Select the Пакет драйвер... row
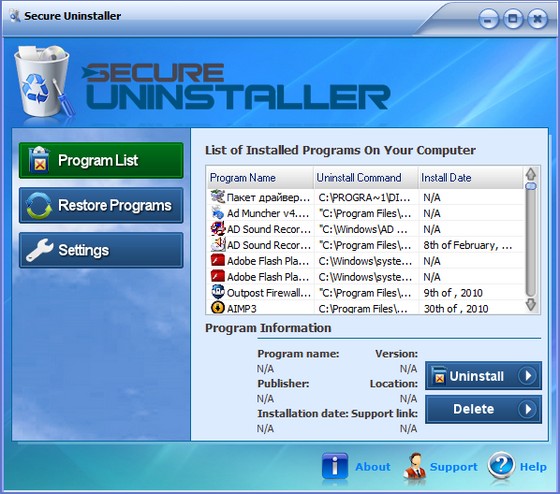Viewport: 560px width, 494px height. 366,197
